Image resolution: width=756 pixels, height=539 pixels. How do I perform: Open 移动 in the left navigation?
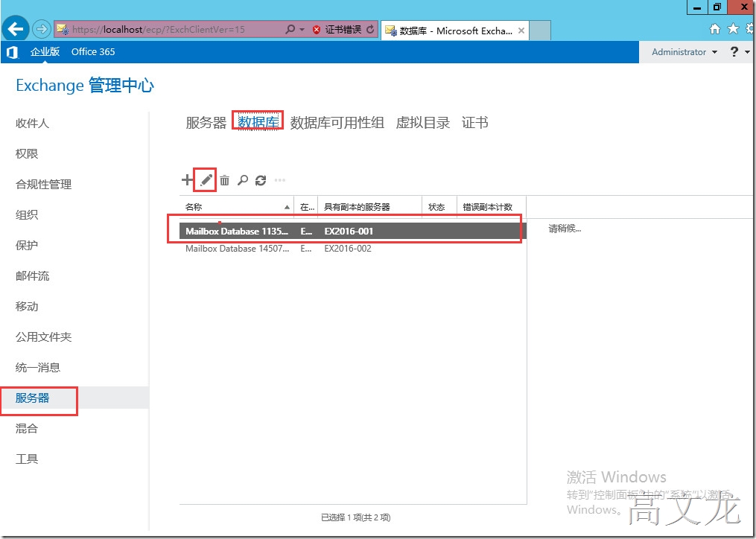point(27,307)
